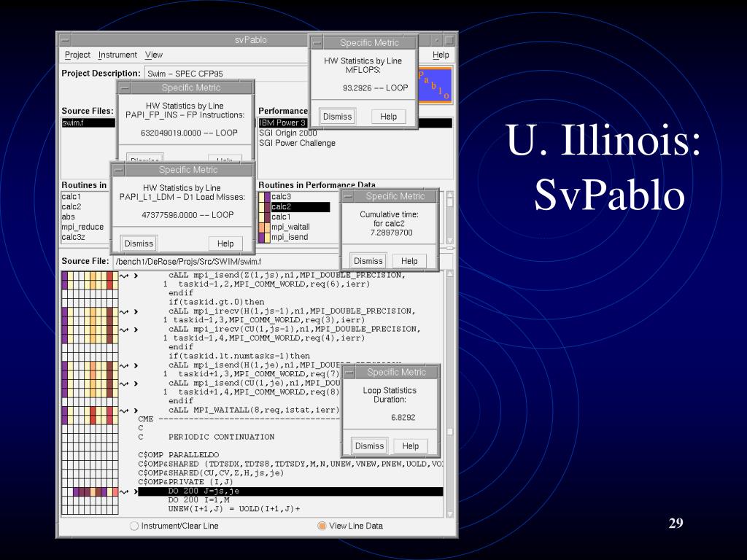Open window menu of Loop Statistics dialog
Viewport: 747px width, 560px height.
[x=349, y=373]
